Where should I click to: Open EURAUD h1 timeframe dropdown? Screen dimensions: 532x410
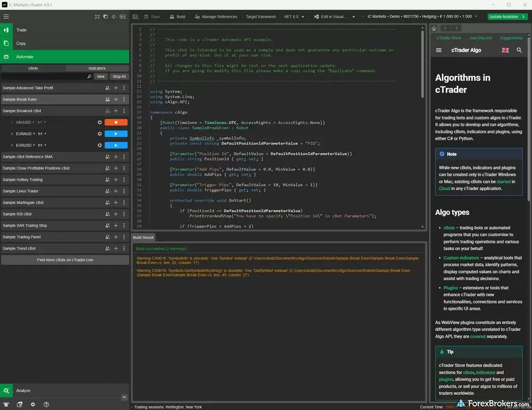click(42, 134)
